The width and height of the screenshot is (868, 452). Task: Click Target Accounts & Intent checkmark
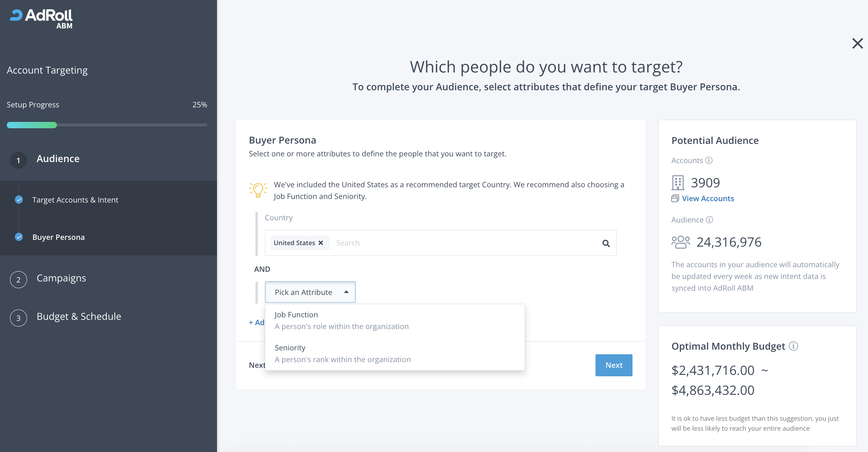point(19,200)
